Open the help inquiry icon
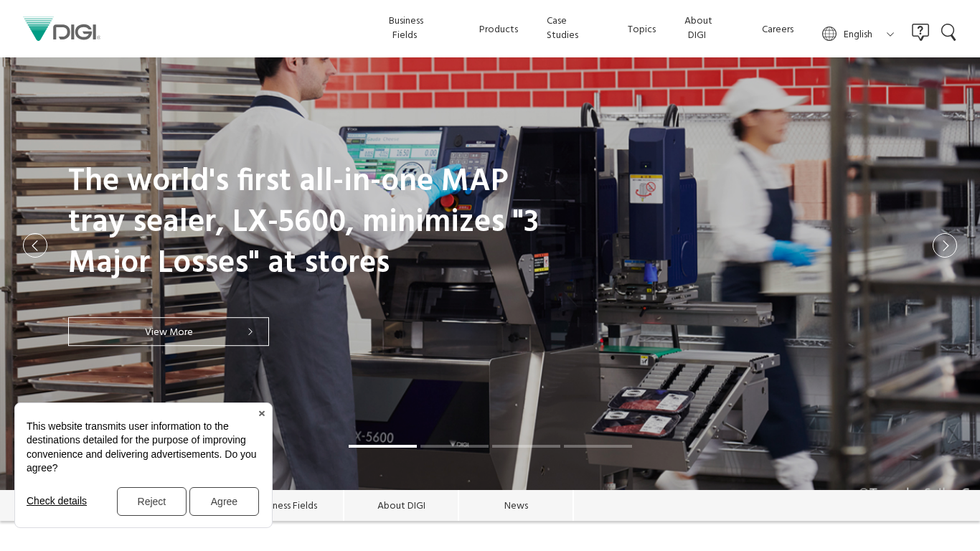This screenshot has width=980, height=551. click(920, 32)
